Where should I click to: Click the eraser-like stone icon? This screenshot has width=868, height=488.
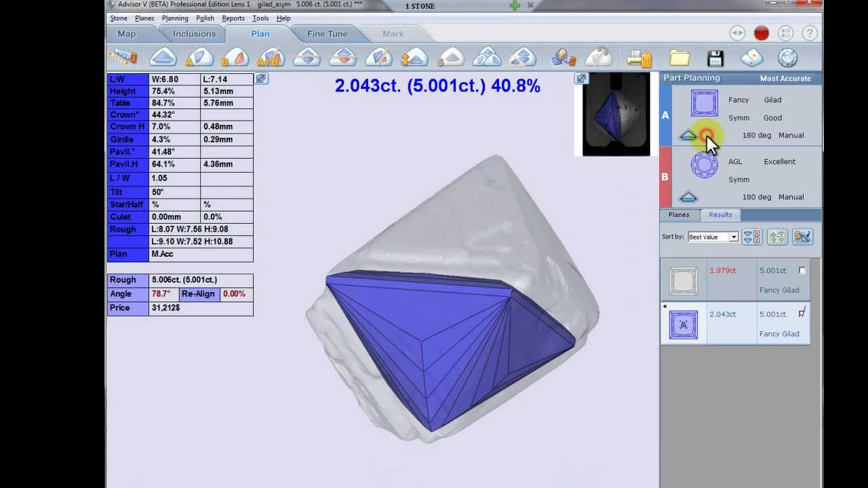[751, 58]
